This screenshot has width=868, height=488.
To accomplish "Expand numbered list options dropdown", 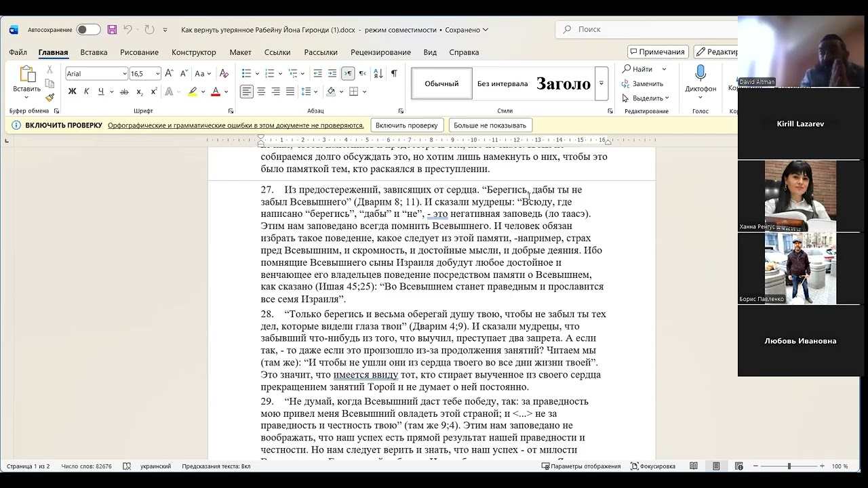I will pyautogui.click(x=281, y=73).
